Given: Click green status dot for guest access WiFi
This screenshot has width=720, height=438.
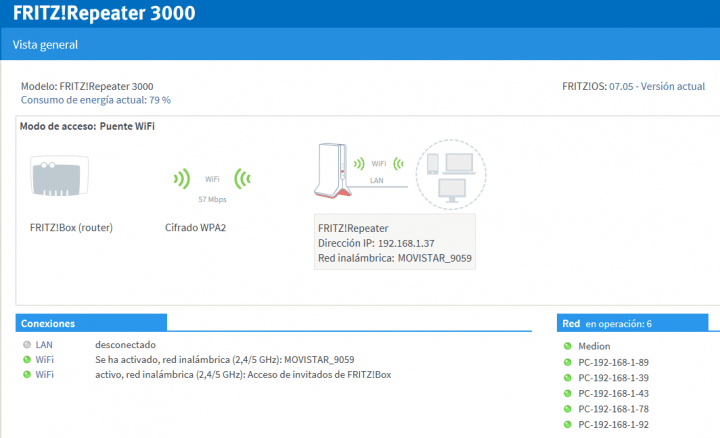Looking at the screenshot, I should [27, 375].
